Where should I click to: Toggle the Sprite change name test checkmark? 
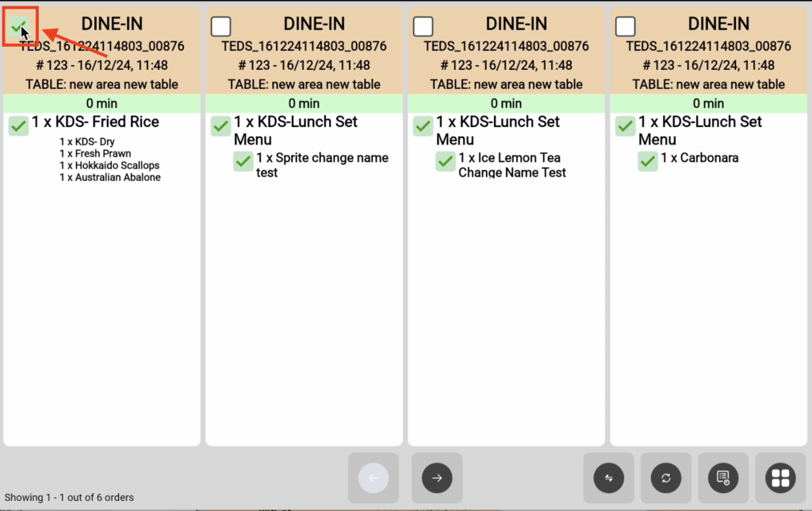coord(243,161)
